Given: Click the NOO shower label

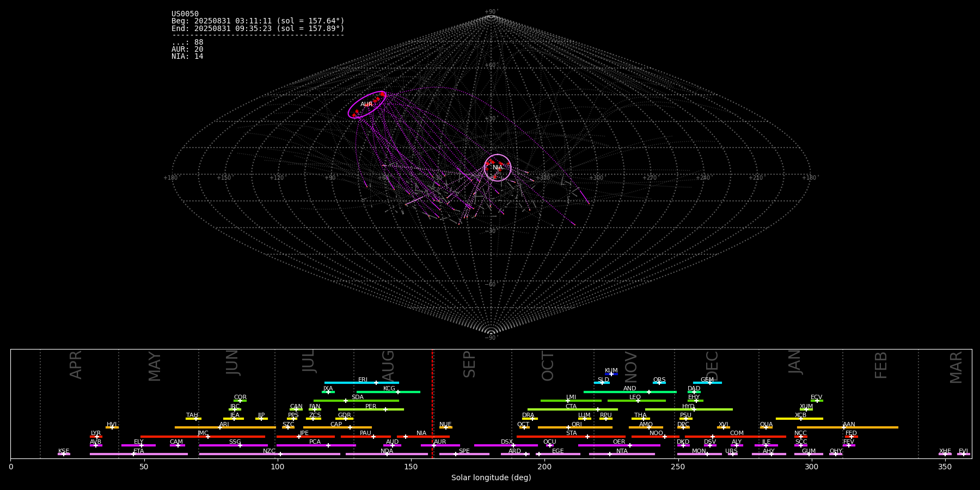Looking at the screenshot, I should click(657, 433).
